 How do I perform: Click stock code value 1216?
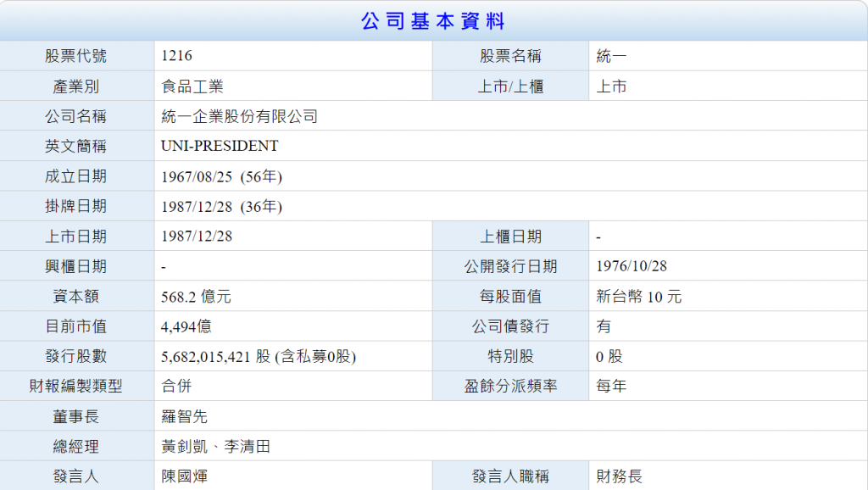coord(176,56)
